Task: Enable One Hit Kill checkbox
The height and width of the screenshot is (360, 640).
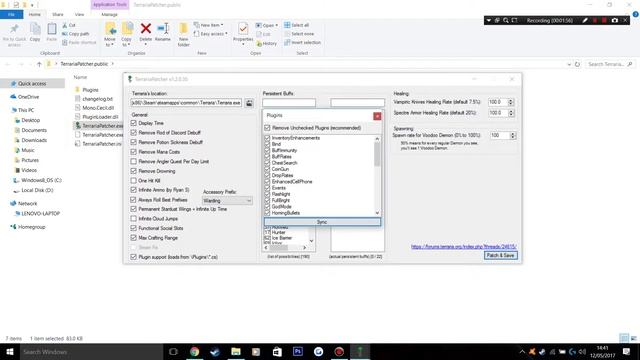Action: (x=133, y=180)
